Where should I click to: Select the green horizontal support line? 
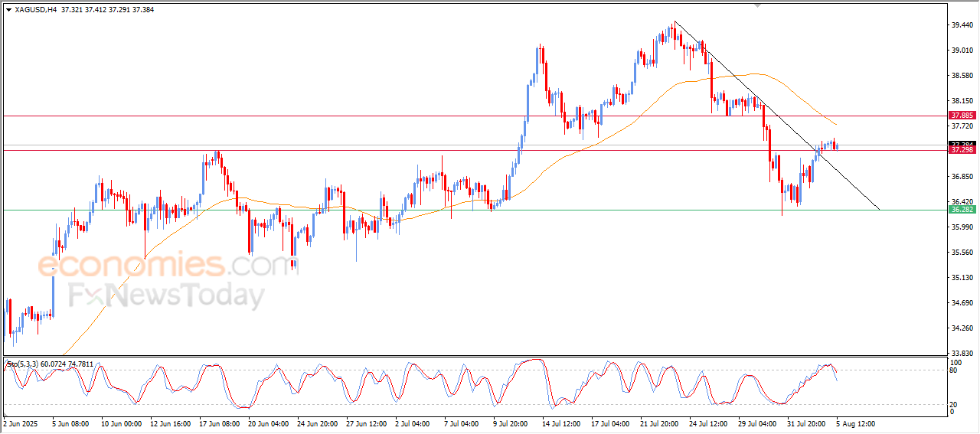(x=474, y=210)
